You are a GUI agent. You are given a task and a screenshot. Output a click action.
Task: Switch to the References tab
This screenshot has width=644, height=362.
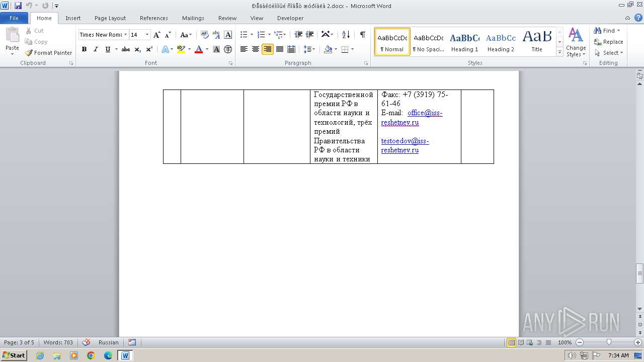tap(154, 18)
